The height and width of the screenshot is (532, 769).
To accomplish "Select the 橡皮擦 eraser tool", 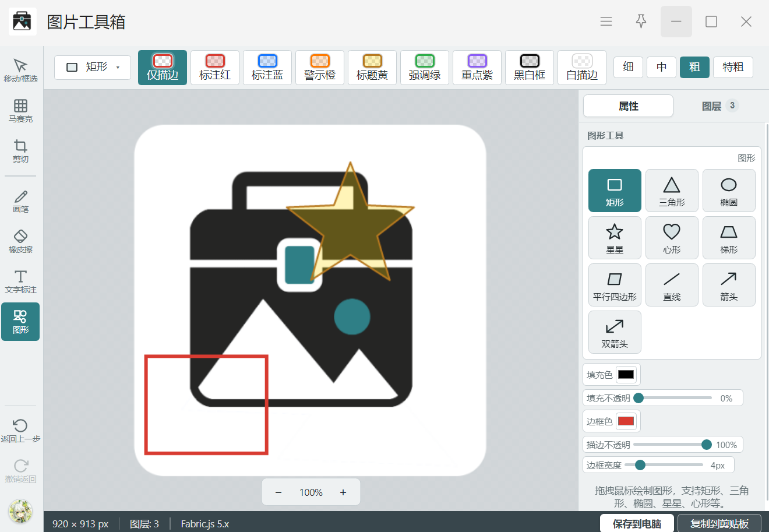I will 20,241.
